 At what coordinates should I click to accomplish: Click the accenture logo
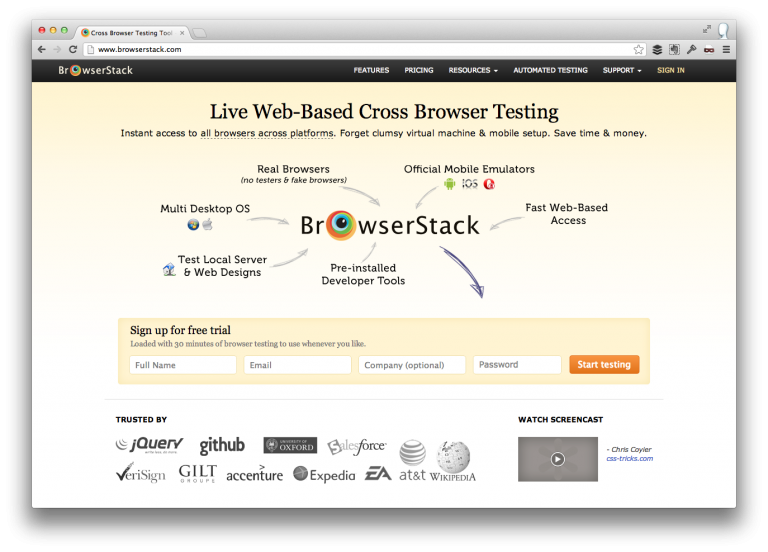pos(254,474)
